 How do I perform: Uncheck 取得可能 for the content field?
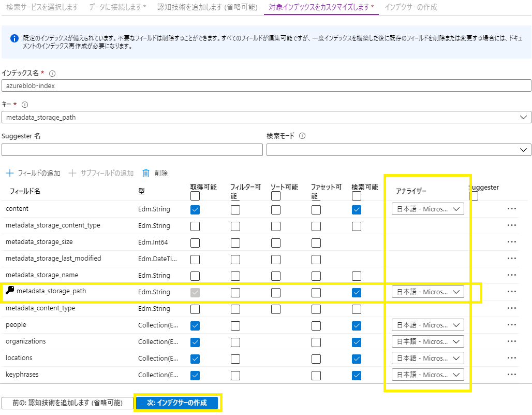[195, 209]
